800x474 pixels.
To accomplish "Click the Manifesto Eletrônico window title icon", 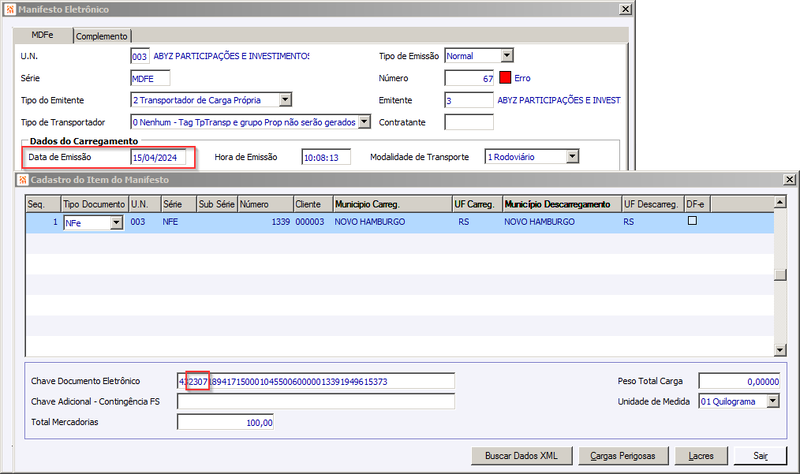I will coord(10,9).
